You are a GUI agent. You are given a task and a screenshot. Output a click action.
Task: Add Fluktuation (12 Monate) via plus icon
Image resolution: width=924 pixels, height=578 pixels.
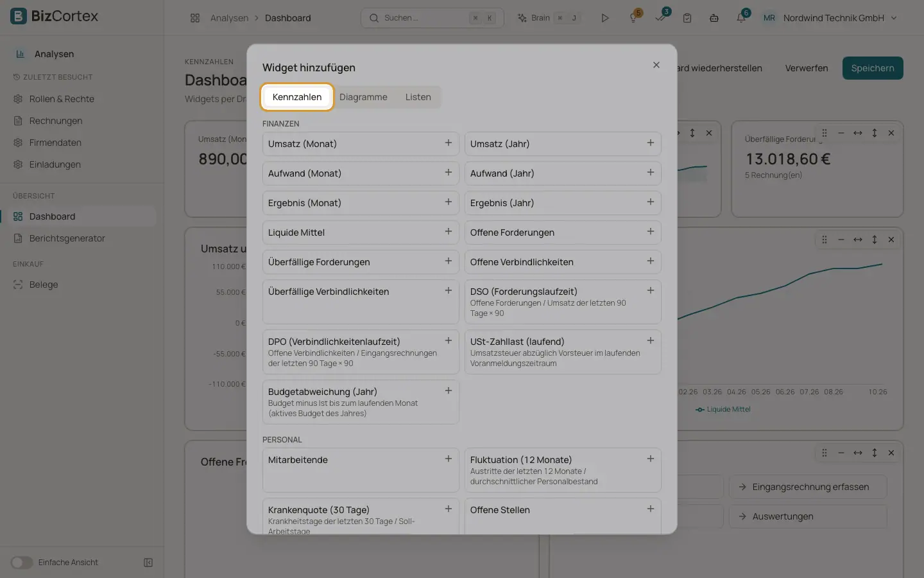coord(651,459)
